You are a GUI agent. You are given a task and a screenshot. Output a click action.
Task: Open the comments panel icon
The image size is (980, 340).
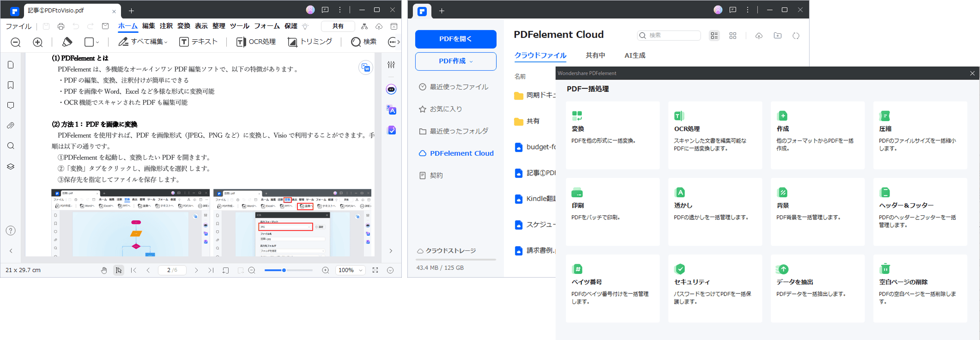click(x=11, y=105)
